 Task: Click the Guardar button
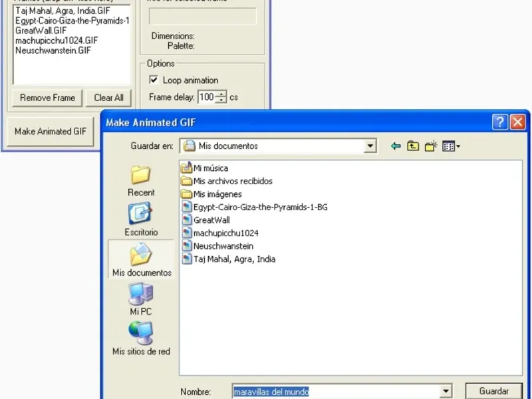pyautogui.click(x=493, y=391)
